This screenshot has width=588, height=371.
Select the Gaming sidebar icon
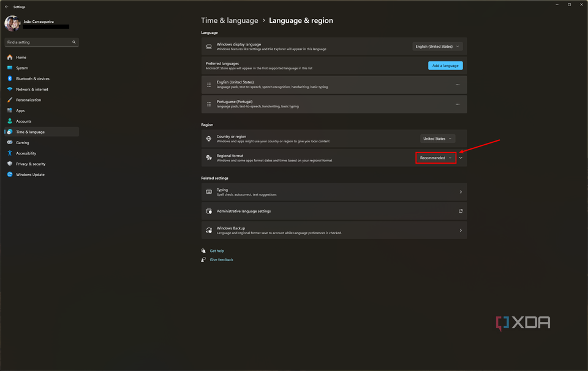click(x=10, y=142)
